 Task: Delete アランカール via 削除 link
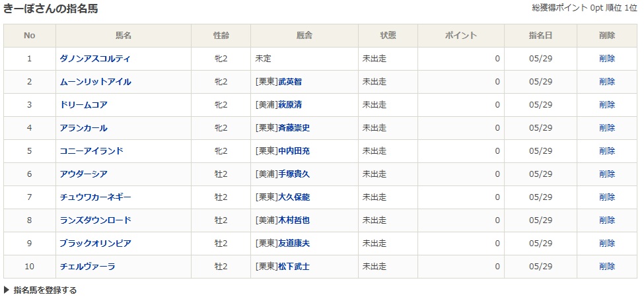pos(607,128)
